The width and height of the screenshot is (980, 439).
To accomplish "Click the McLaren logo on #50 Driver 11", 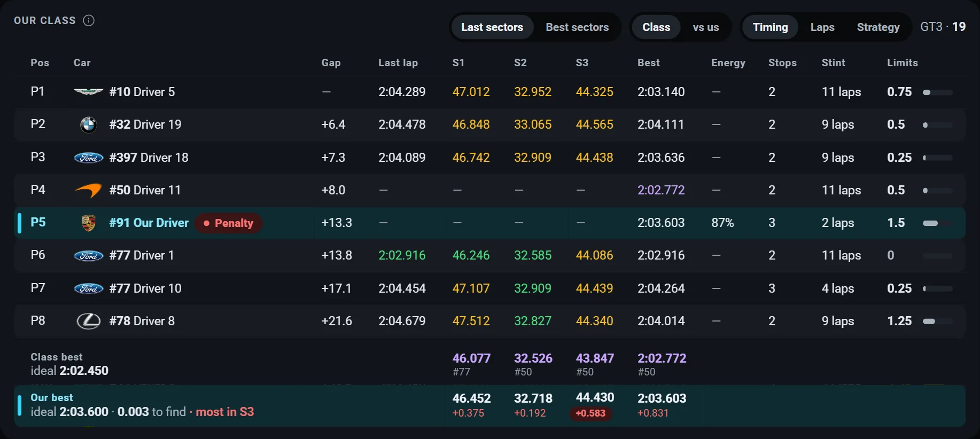I will tap(88, 190).
